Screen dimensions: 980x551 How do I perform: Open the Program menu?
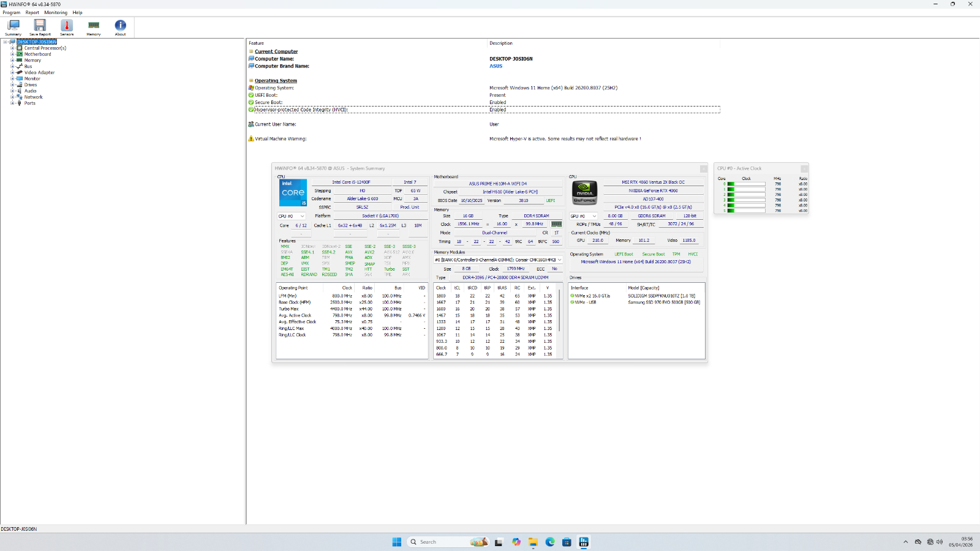(11, 12)
